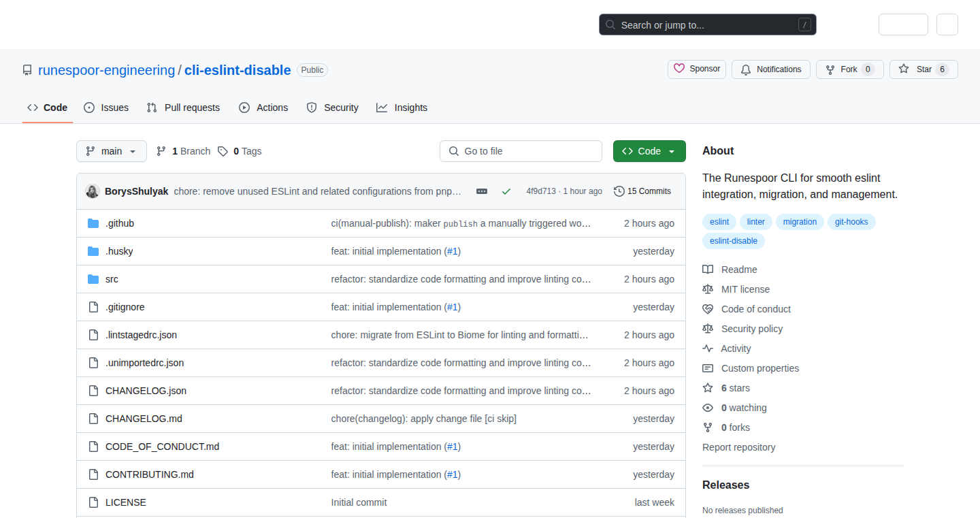Image resolution: width=980 pixels, height=518 pixels.
Task: Click the Sponsor heart icon
Action: (x=679, y=69)
